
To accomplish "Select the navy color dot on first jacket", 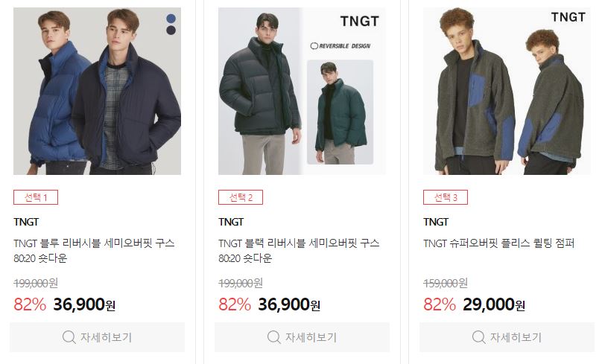I will (x=171, y=30).
